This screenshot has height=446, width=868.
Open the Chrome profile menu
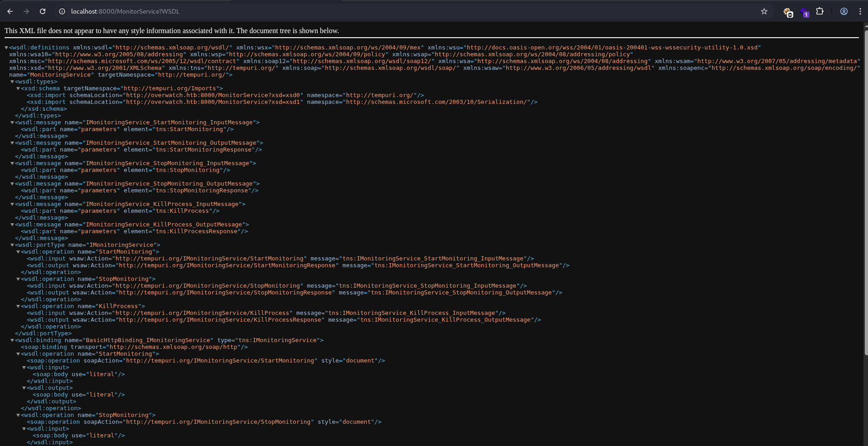pos(844,11)
